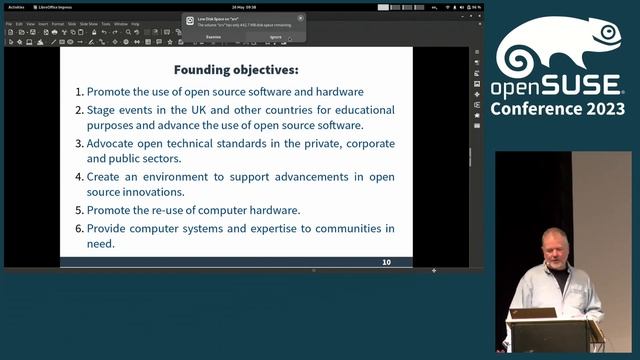Viewport: 640px width, 360px height.
Task: Open Find and Replace magnifier icon
Action: (x=128, y=32)
